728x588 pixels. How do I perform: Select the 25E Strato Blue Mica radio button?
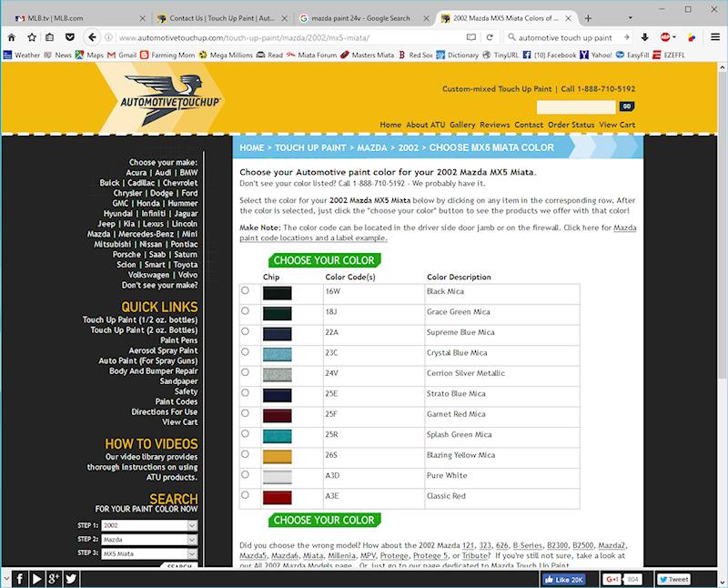tap(245, 392)
